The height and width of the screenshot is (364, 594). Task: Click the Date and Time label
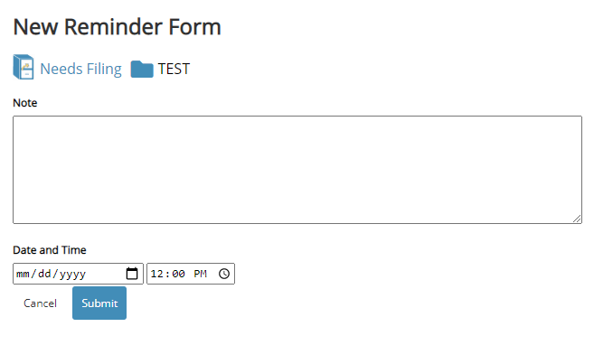49,250
